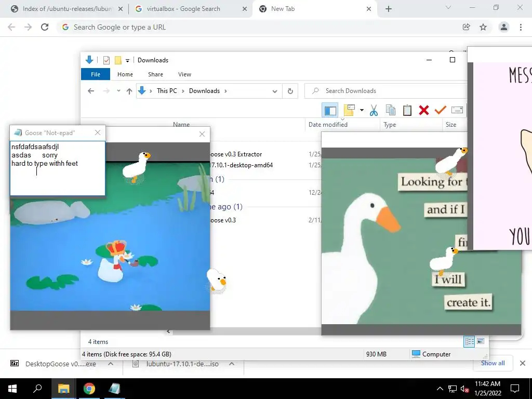Image resolution: width=532 pixels, height=399 pixels.
Task: Click the Properties checkmark in Explorer title bar
Action: [106, 60]
